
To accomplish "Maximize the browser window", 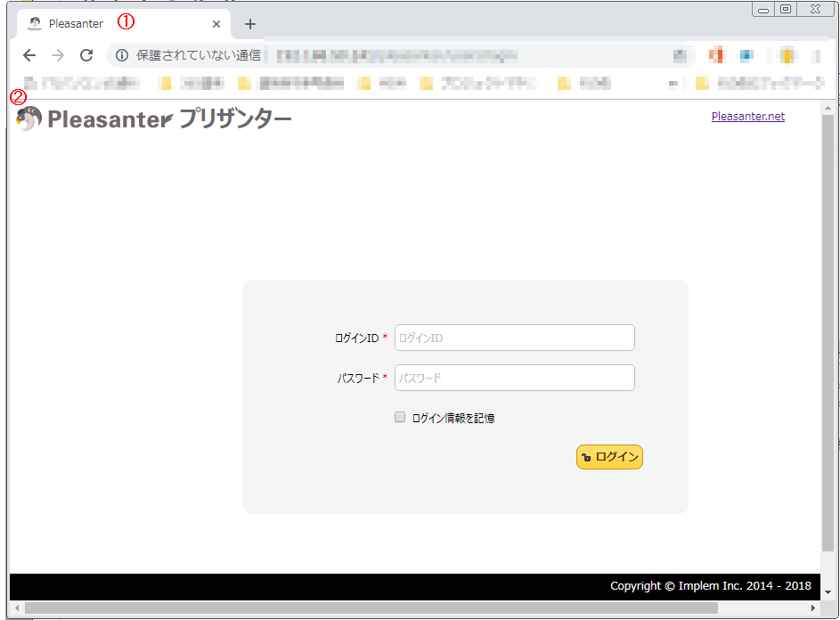I will tap(786, 10).
